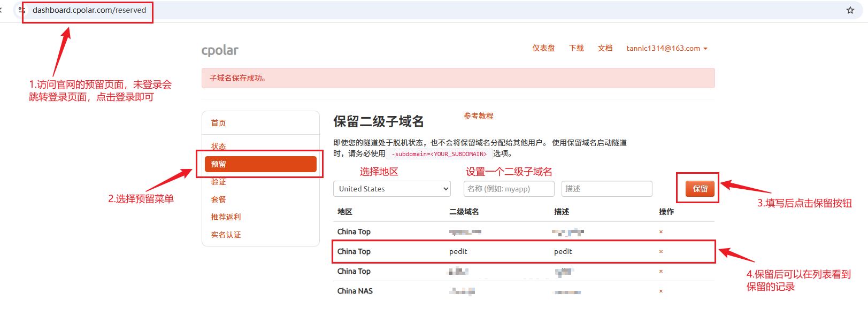Select 首页 in the sidebar
868x324 pixels.
[218, 123]
